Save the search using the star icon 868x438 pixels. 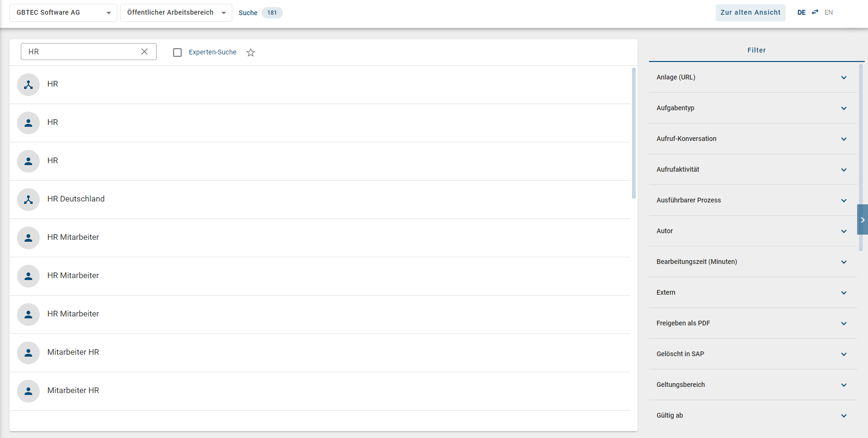(x=251, y=53)
